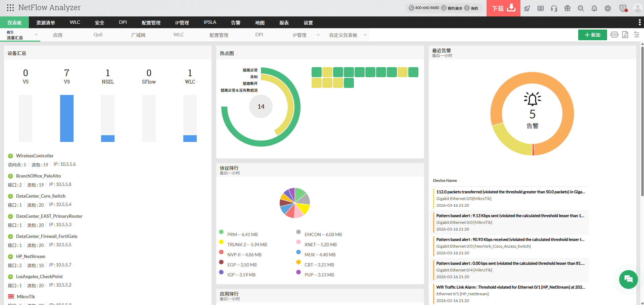Open the notifications bell icon
This screenshot has height=305, width=644.
point(594,8)
